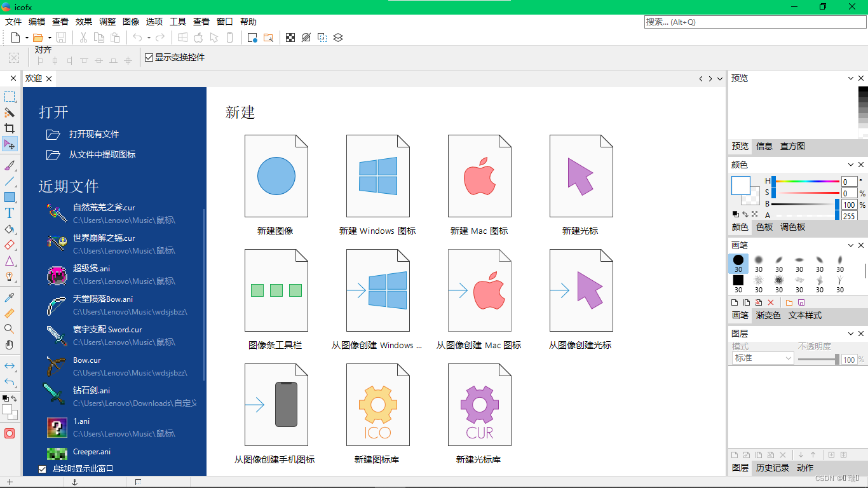Click the open folder toolbar icon
This screenshot has height=488, width=868.
(38, 37)
